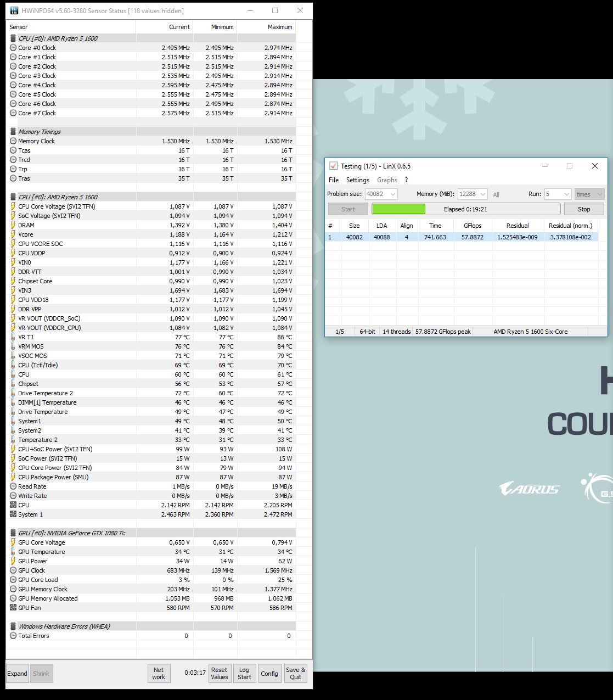Click the Residual (norm.) column header in LinX
613x700 pixels.
click(x=571, y=226)
